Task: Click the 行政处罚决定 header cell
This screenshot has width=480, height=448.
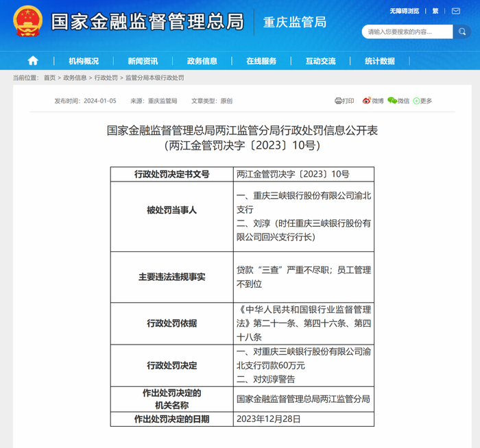Action: (x=171, y=365)
